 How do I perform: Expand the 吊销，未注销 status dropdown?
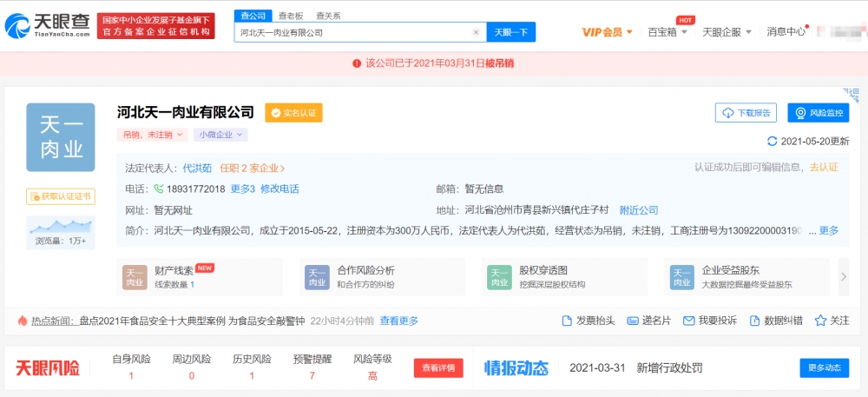point(152,135)
